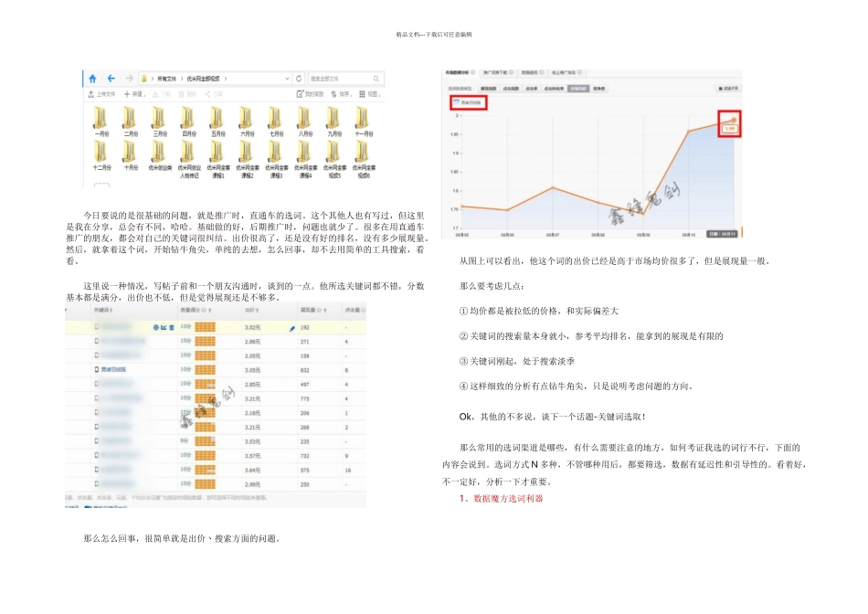Click the round blue icon in the highlighted row

coord(156,327)
